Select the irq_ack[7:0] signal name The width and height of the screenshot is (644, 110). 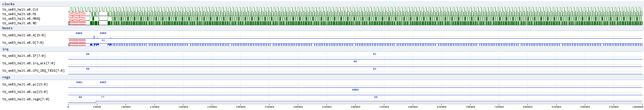[x=29, y=63]
